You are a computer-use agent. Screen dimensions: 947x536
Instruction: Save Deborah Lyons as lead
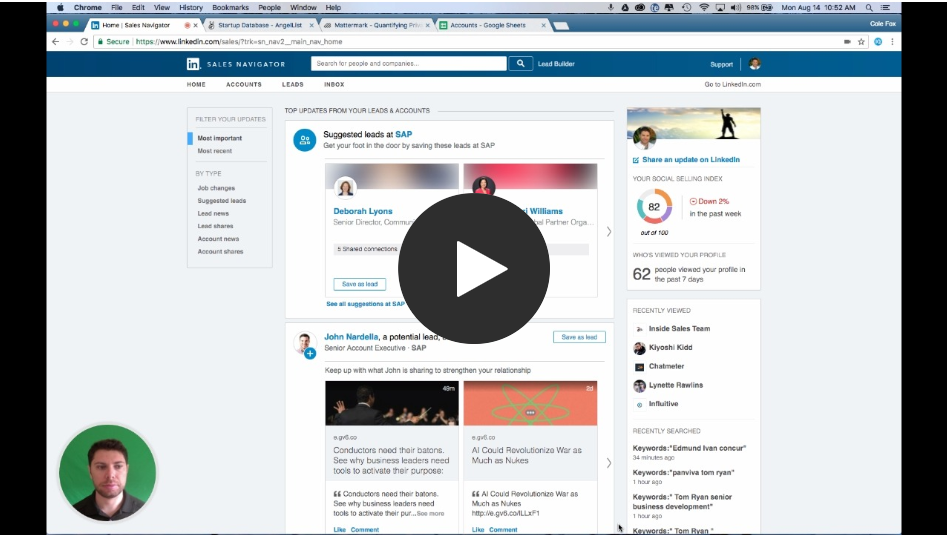coord(360,284)
